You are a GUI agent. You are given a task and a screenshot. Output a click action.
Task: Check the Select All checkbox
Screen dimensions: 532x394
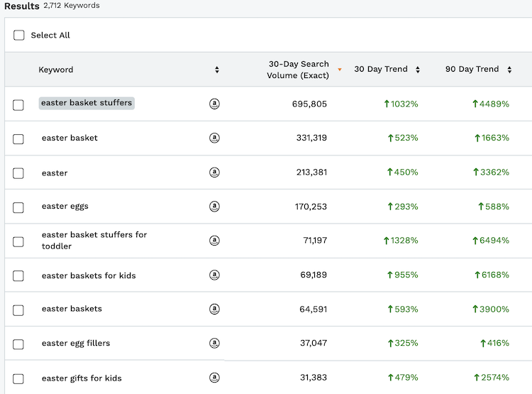point(19,35)
